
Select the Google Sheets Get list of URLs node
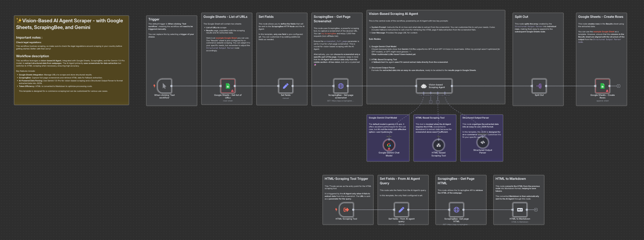point(228,86)
